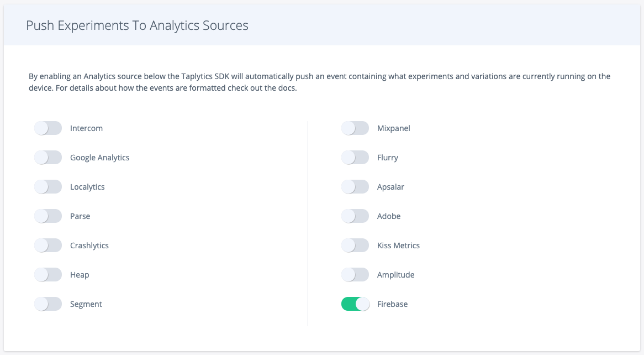This screenshot has width=644, height=355.
Task: Enable the Intercom toggle
Action: click(x=48, y=128)
